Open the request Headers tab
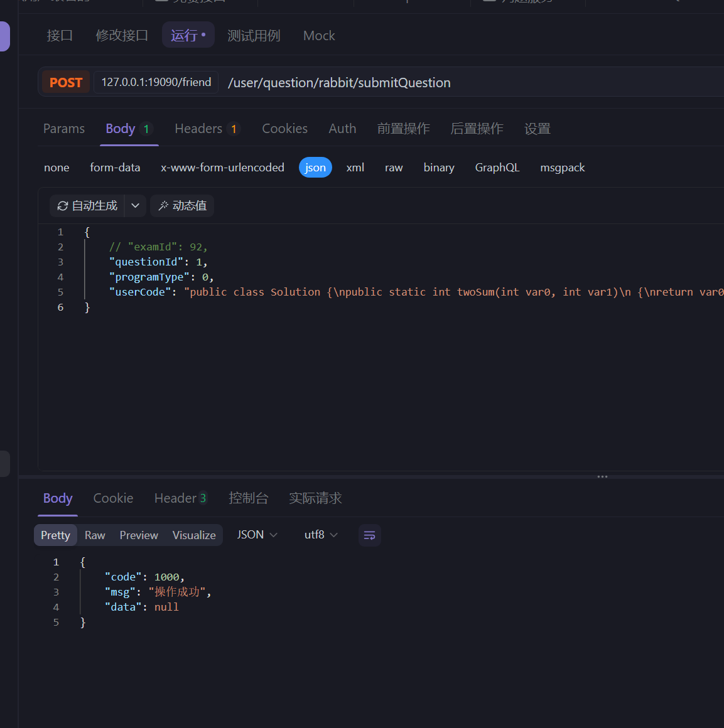This screenshot has height=728, width=724. tap(207, 129)
